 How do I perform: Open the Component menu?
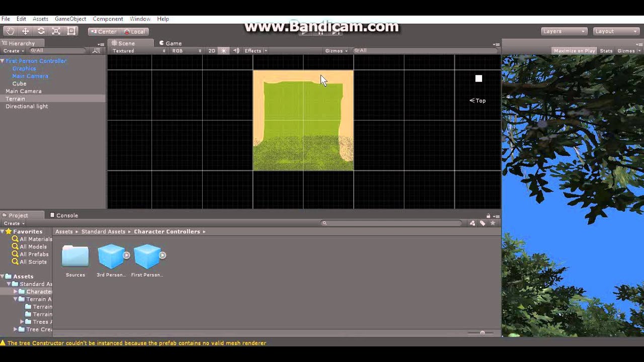tap(108, 19)
